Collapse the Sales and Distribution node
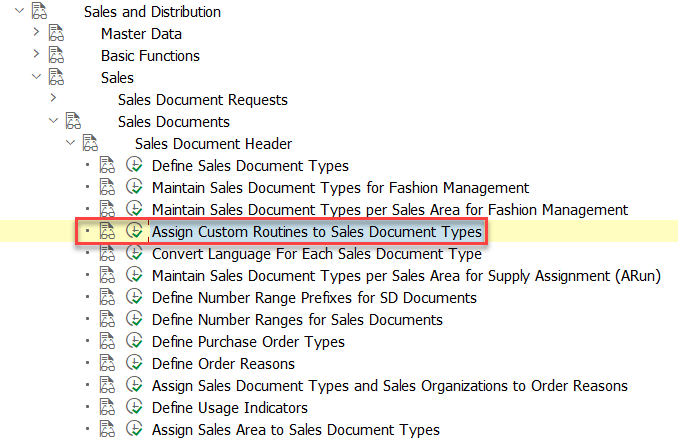Screen dimensions: 678x442 19,10
